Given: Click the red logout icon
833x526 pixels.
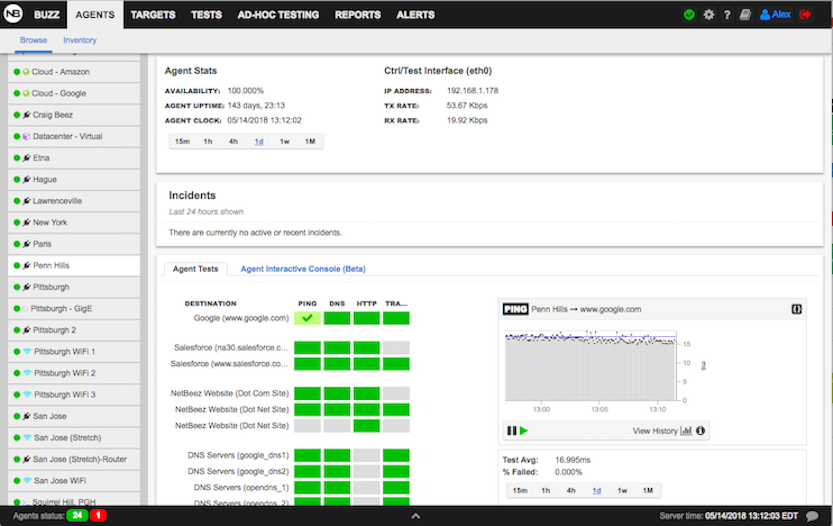Looking at the screenshot, I should [805, 15].
